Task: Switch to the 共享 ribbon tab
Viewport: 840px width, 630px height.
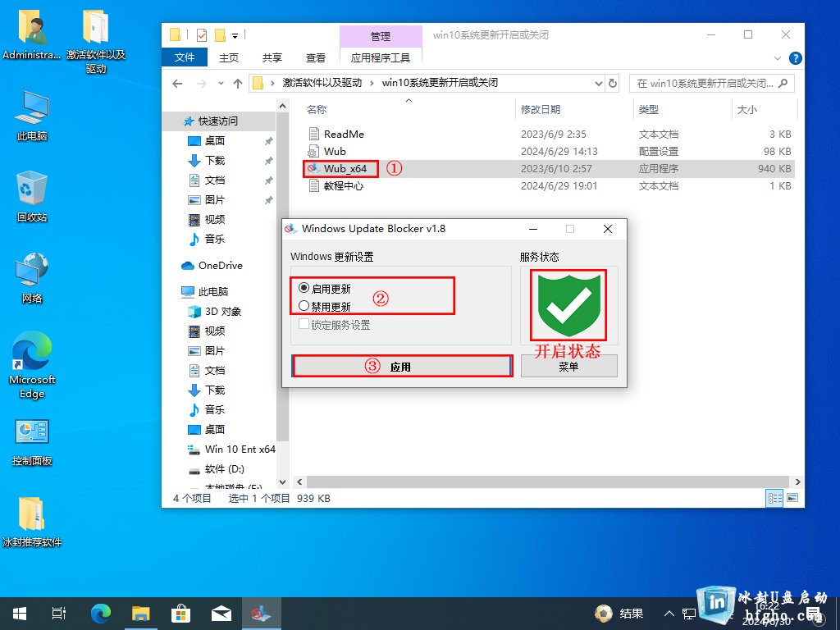Action: pos(272,57)
